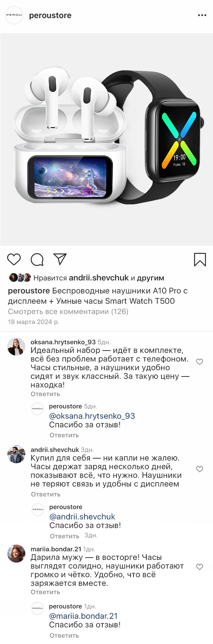213x644 pixels.
Task: Reply to oksana.hrytsenko_93's comment
Action: pos(45,394)
